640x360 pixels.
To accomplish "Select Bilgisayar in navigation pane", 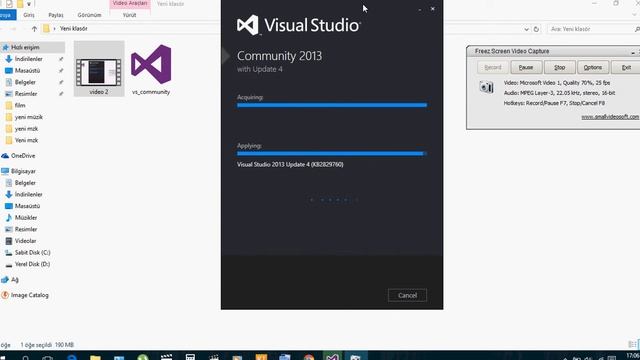I will (23, 171).
